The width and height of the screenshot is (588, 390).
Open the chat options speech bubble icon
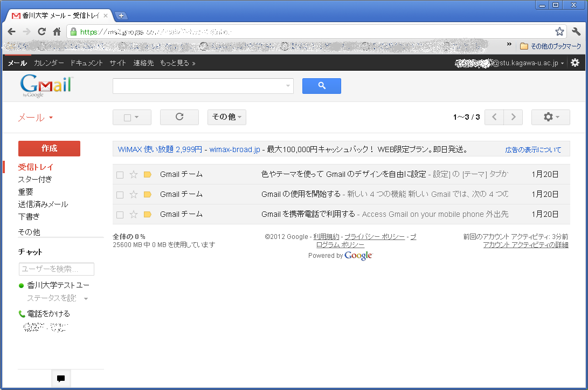tap(60, 378)
